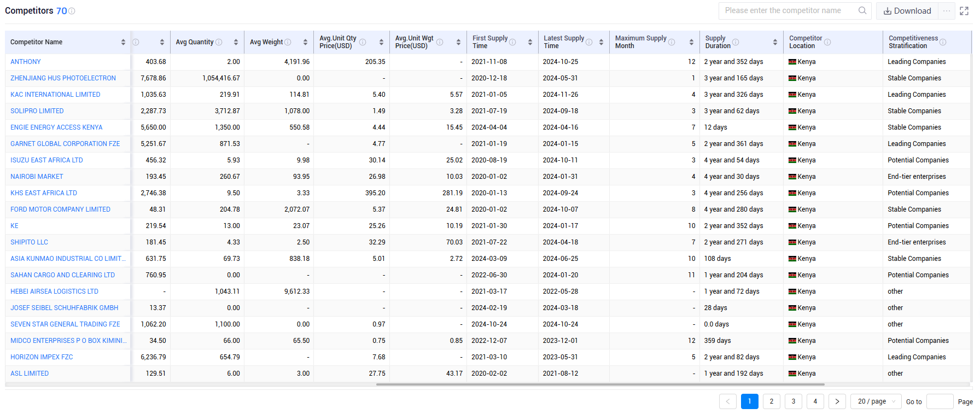Go to page 2
Viewport: 980px width, 414px height.
[772, 401]
